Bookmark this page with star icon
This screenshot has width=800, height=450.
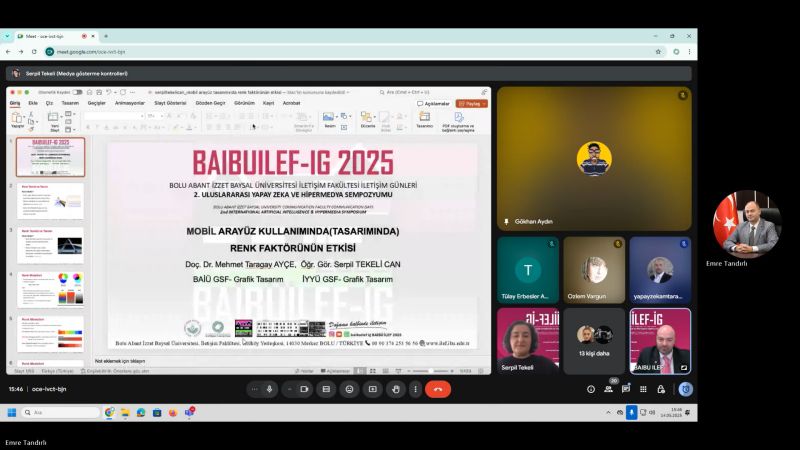pos(658,52)
